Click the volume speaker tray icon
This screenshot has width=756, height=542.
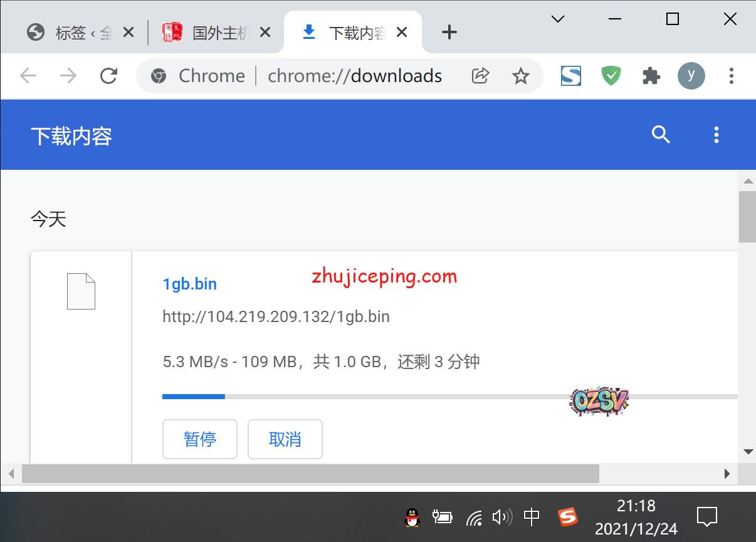click(501, 518)
